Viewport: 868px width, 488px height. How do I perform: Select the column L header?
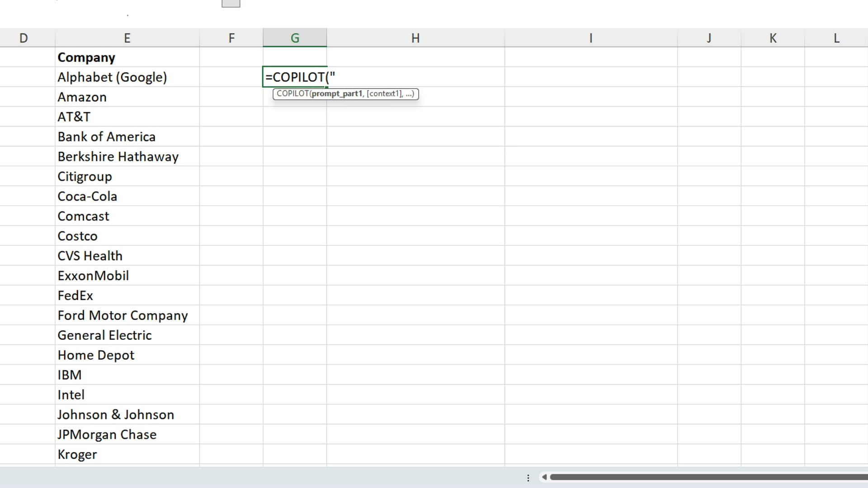pyautogui.click(x=836, y=38)
